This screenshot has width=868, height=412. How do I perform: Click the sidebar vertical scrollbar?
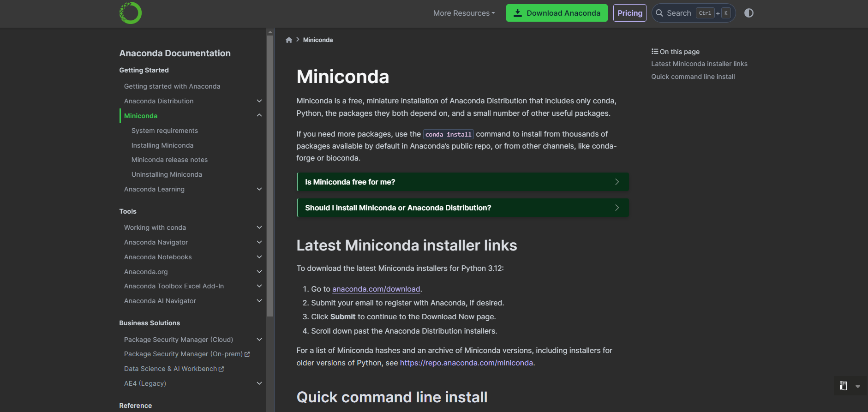tap(270, 175)
